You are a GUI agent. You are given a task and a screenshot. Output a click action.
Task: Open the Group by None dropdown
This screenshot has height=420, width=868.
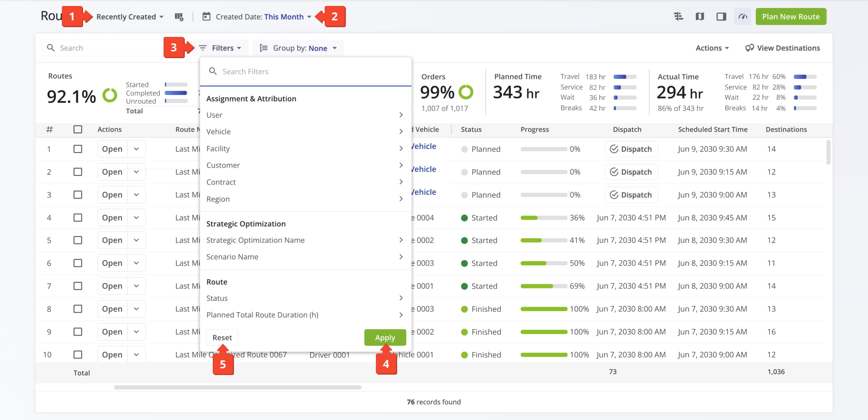click(298, 48)
